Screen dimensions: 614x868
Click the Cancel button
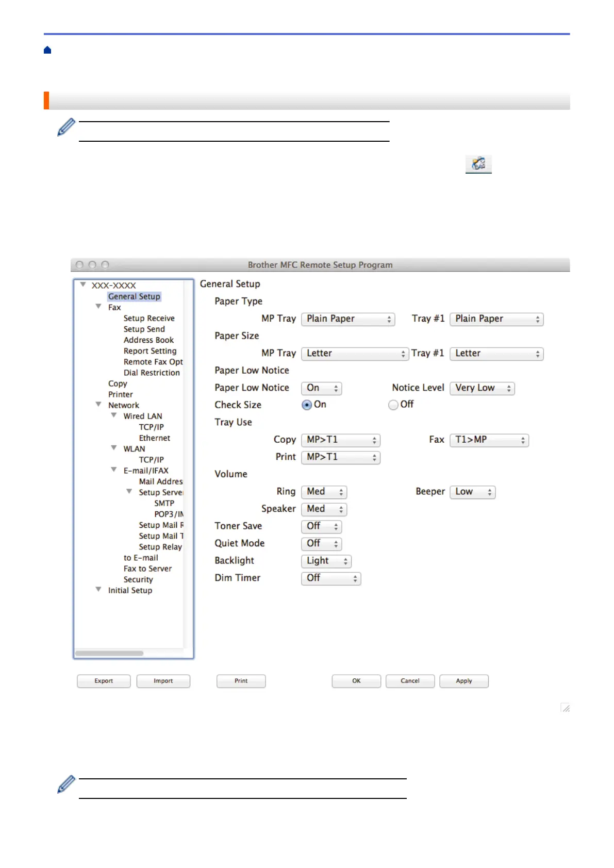coord(410,681)
